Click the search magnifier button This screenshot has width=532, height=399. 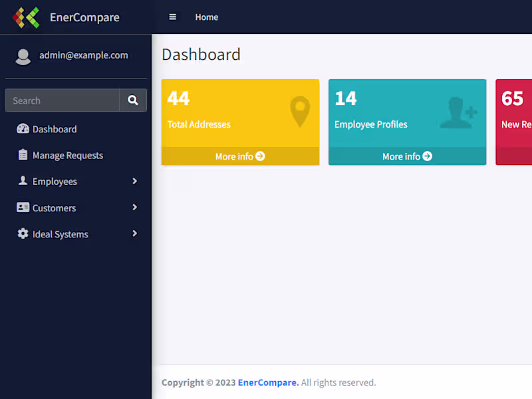tap(132, 100)
